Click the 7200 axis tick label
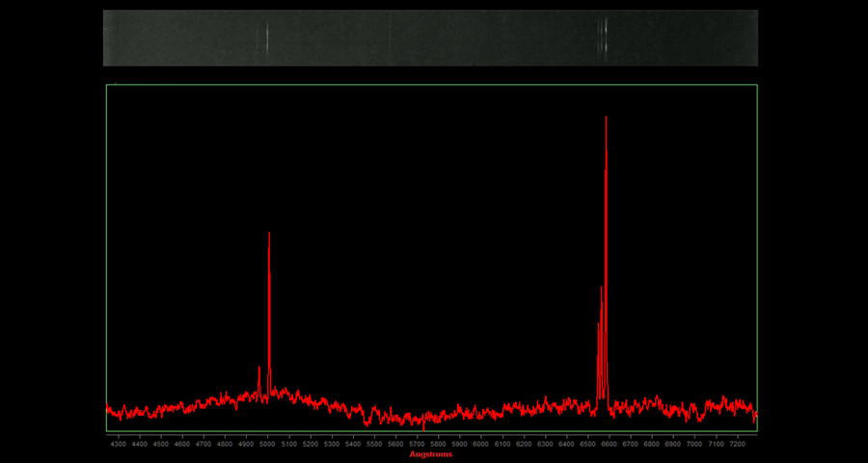The height and width of the screenshot is (463, 868). [738, 444]
